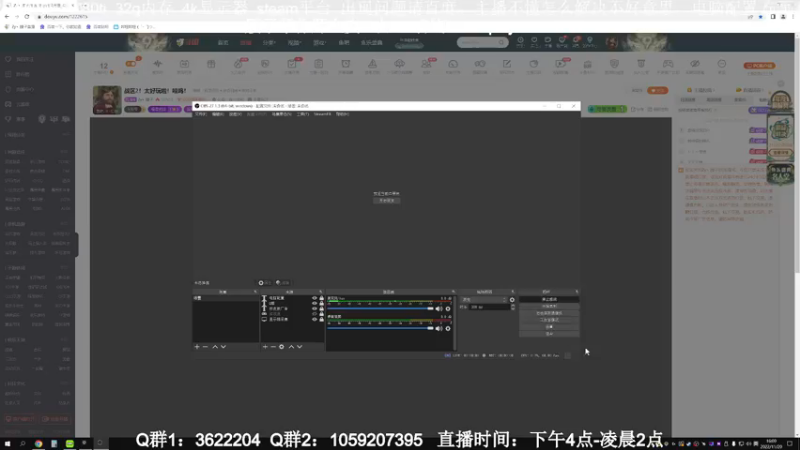Open the third (View) menu in OBS menu bar
The image size is (800, 450).
pyautogui.click(x=235, y=114)
